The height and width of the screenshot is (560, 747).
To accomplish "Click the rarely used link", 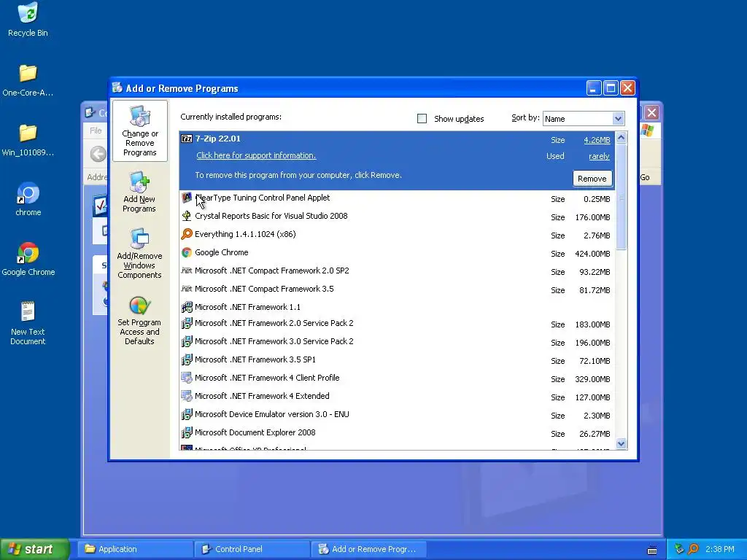I will pos(599,156).
